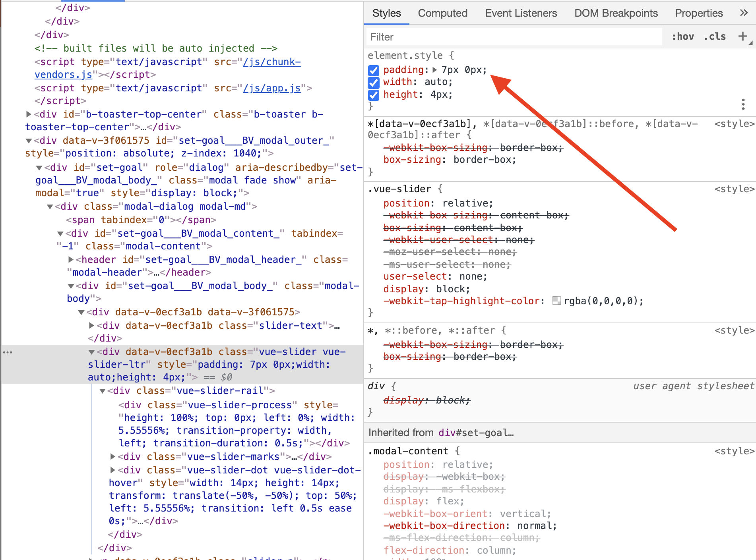Expand b-toaster-top-center div node
This screenshot has width=756, height=560.
coord(29,114)
